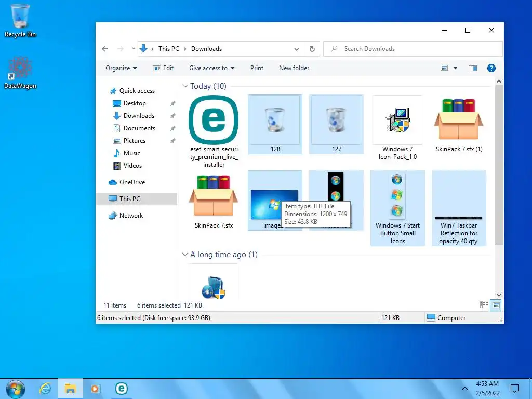Click the Back navigation arrow
Viewport: 532px width, 399px height.
pos(105,49)
